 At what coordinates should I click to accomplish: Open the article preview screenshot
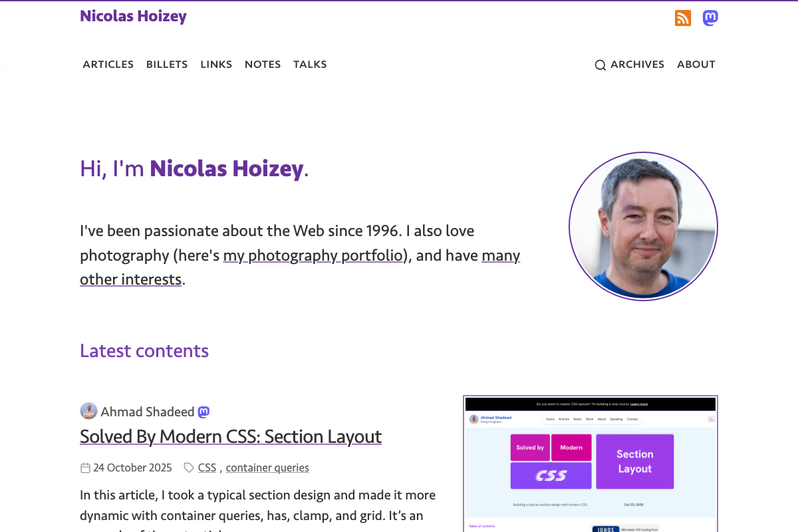pos(591,464)
